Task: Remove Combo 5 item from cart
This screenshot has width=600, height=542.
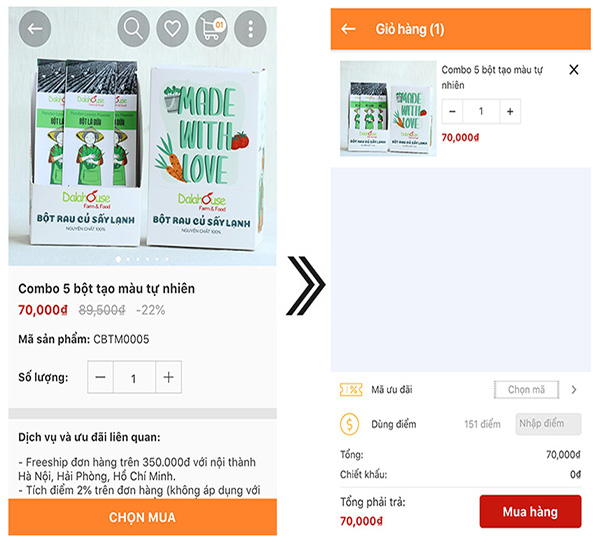Action: click(573, 70)
